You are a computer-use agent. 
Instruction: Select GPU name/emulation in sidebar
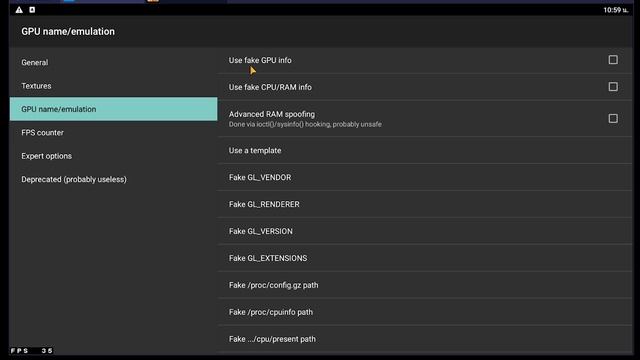point(113,109)
